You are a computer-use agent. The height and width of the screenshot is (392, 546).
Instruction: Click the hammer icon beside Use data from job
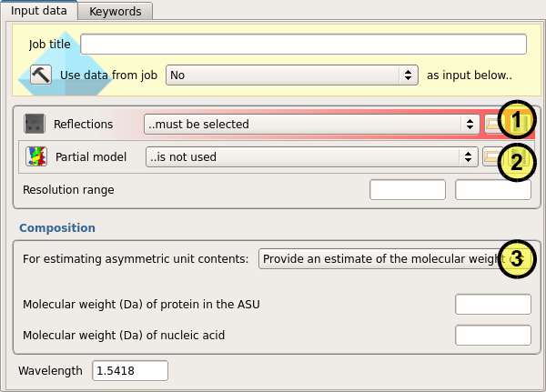[40, 75]
